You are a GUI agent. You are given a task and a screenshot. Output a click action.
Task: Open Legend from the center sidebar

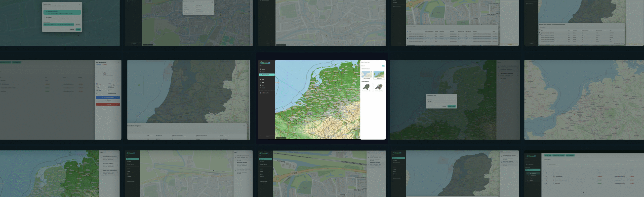coord(263,72)
